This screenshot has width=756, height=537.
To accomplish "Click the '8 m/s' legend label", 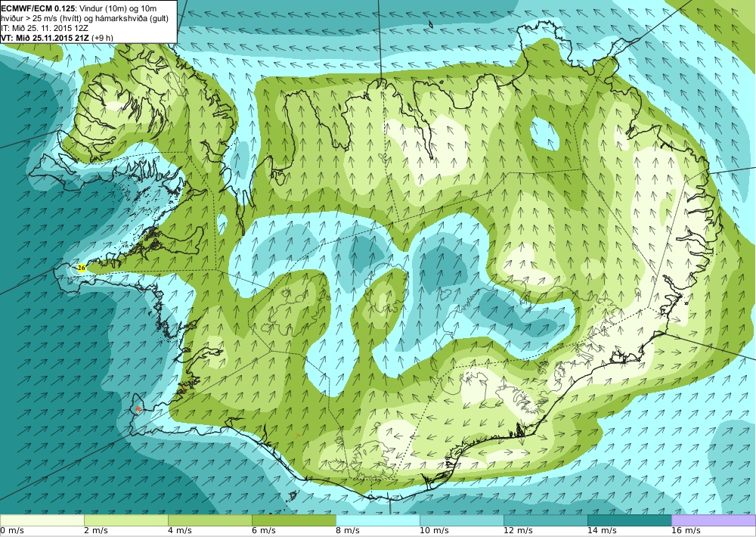I will click(348, 531).
